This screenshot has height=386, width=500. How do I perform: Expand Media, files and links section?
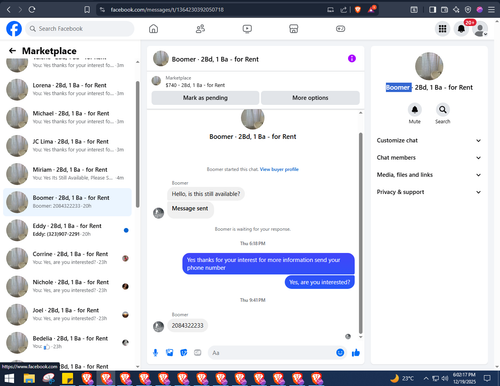point(429,175)
